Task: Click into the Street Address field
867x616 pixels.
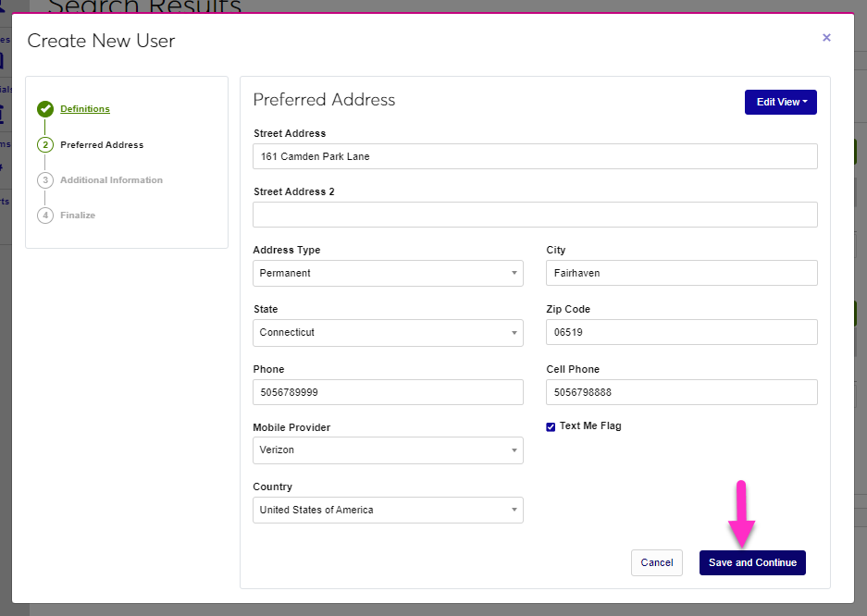Action: (x=535, y=156)
